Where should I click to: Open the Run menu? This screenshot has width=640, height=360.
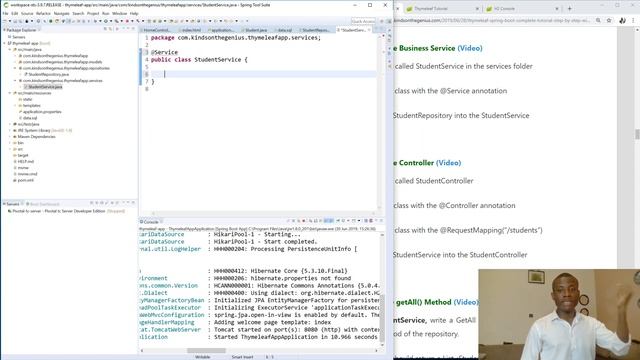point(106,13)
